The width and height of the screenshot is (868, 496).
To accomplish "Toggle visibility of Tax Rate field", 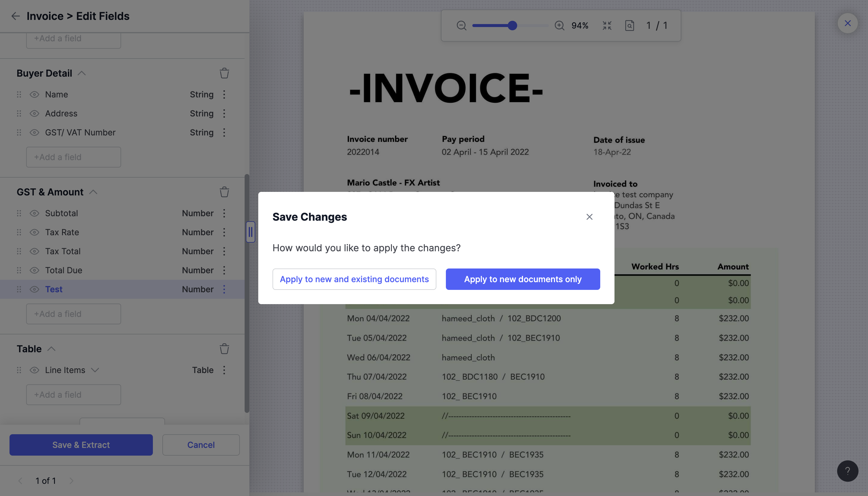I will click(34, 232).
